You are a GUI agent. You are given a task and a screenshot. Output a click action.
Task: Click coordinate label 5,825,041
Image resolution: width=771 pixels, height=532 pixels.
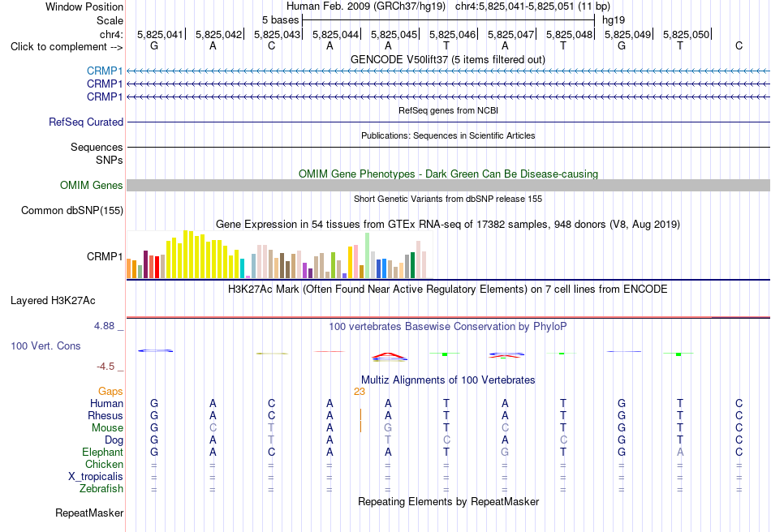click(x=160, y=34)
